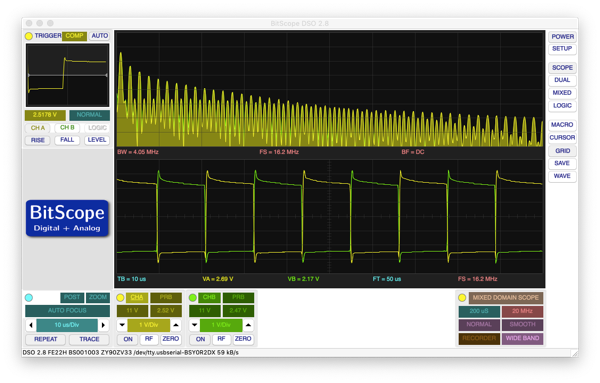Select CH A as trigger source

pyautogui.click(x=38, y=128)
